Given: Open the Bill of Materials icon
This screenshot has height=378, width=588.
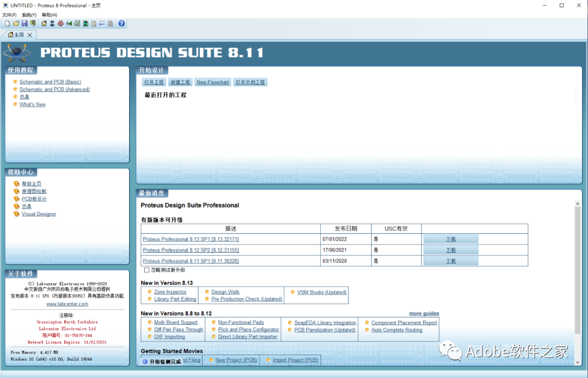Looking at the screenshot, I should click(93, 23).
